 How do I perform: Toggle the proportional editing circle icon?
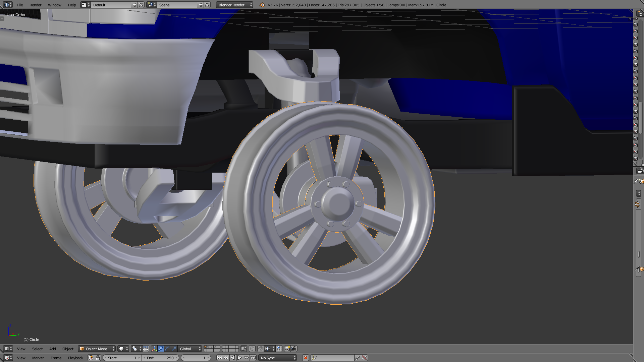(252, 349)
